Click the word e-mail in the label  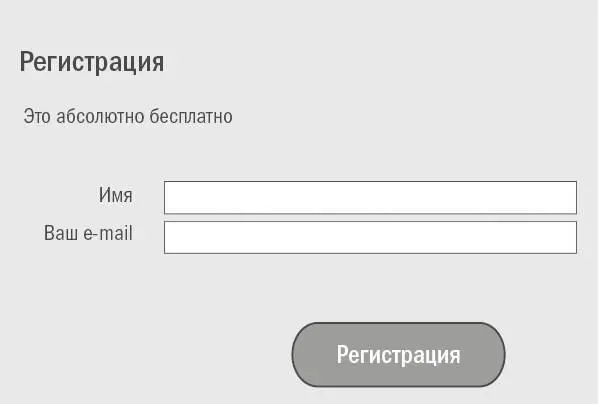click(x=108, y=233)
